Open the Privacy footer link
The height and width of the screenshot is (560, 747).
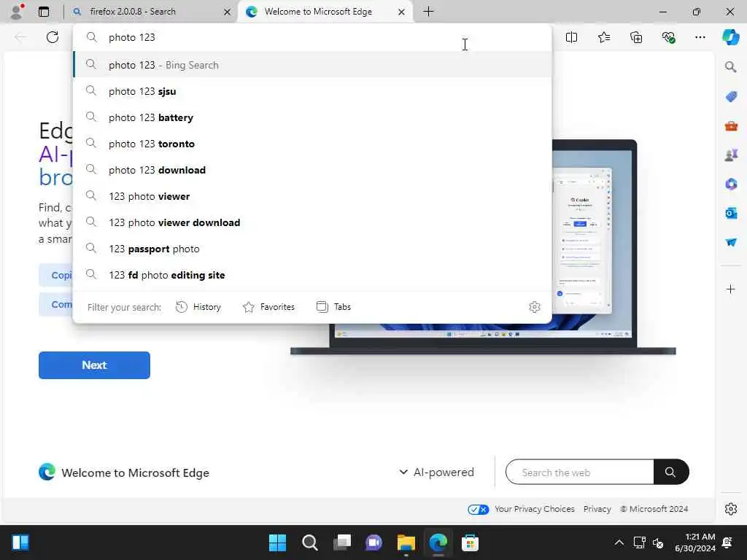click(597, 509)
